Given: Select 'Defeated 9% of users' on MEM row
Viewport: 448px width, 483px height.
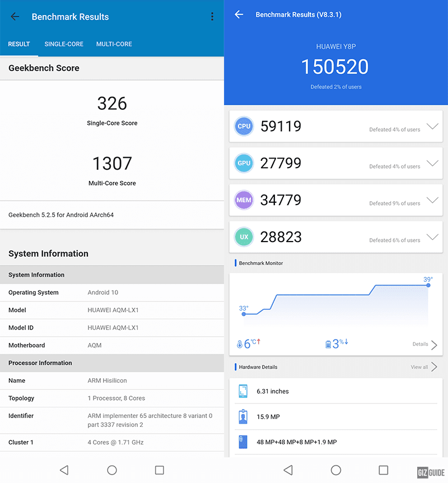Looking at the screenshot, I should click(x=395, y=203).
